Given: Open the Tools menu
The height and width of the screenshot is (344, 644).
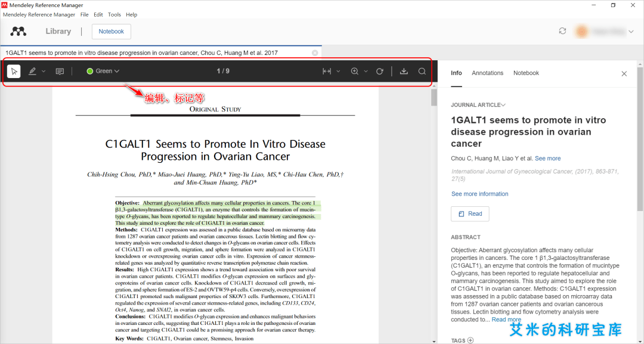Looking at the screenshot, I should click(114, 14).
